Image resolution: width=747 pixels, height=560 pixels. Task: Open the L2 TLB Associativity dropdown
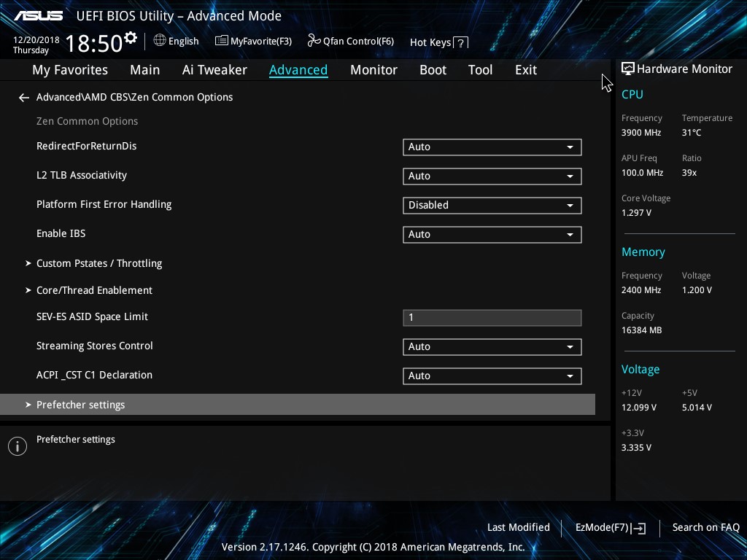click(x=492, y=176)
